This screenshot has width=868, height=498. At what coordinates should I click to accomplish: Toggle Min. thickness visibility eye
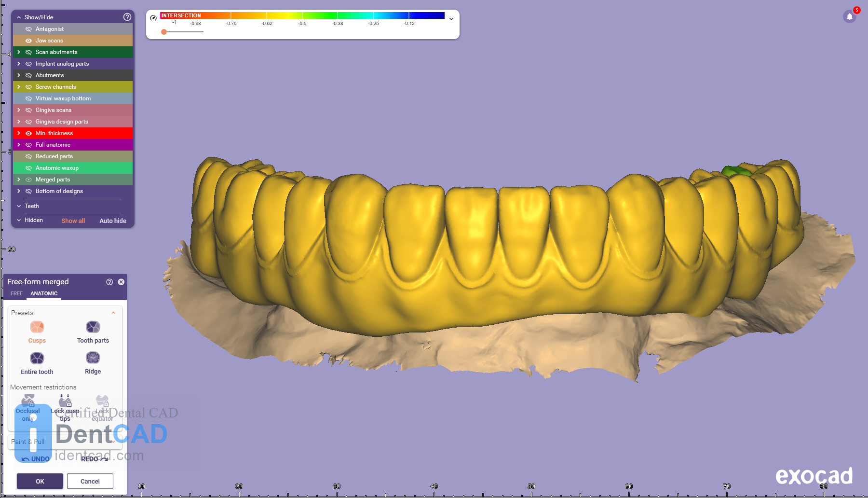[x=28, y=133]
